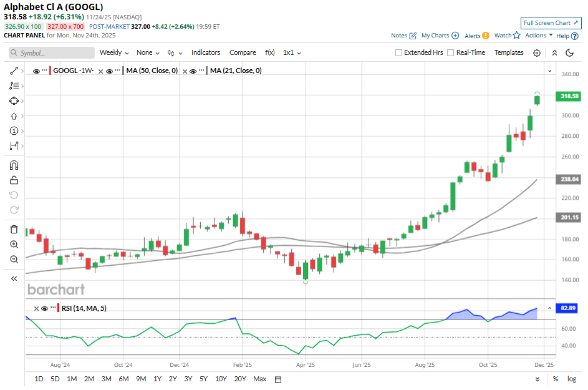588x390 pixels.
Task: Remove the MA (50, Close, 0) indicator
Action: point(100,71)
